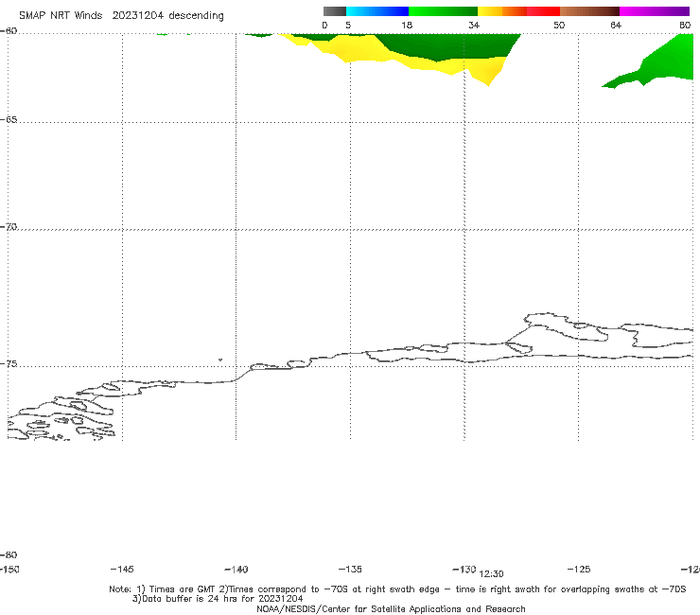Select the green segment of the color bar
This screenshot has width=700, height=615.
pos(443,11)
